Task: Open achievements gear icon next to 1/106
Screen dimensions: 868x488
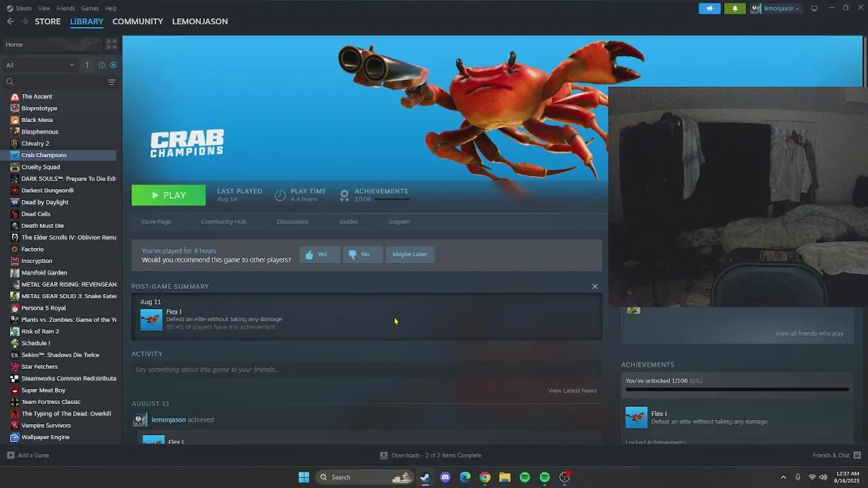Action: point(344,195)
